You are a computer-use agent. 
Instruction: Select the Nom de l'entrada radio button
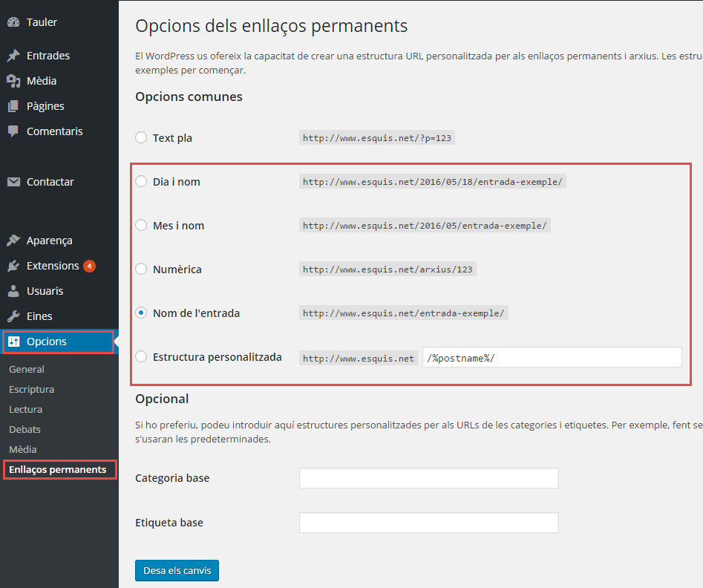(141, 313)
